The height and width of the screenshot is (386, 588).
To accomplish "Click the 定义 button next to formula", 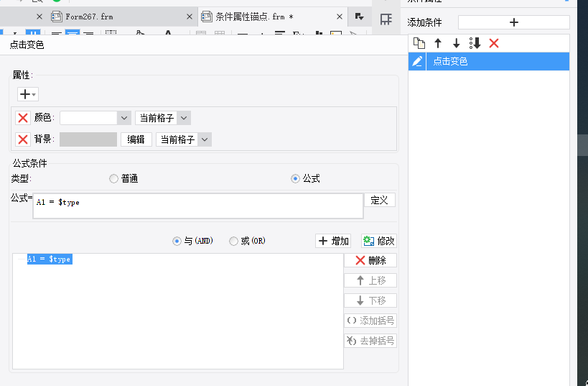I will coord(379,201).
